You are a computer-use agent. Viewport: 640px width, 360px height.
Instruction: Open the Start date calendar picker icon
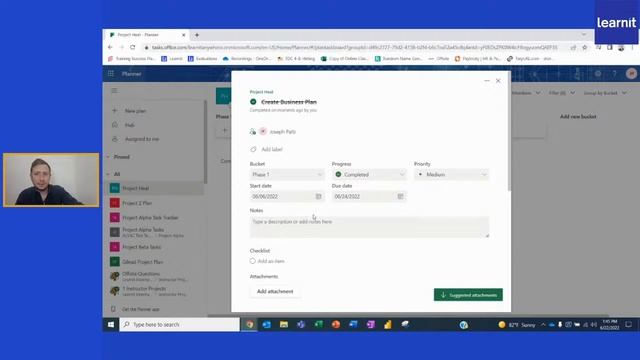tap(318, 196)
